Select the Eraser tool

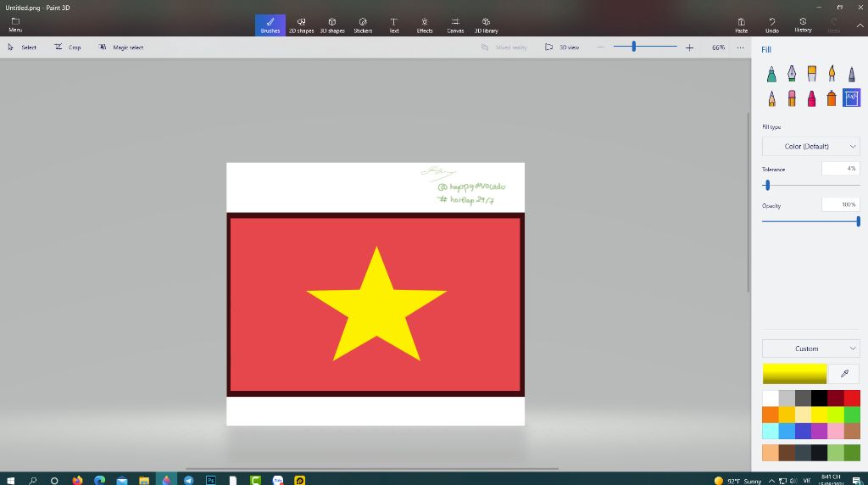click(x=792, y=98)
